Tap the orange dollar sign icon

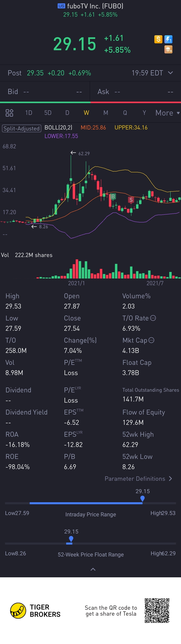[158, 39]
